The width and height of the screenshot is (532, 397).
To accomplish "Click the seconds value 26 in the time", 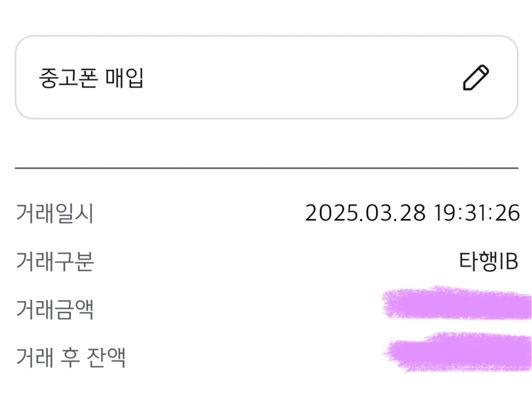I will pyautogui.click(x=508, y=213).
